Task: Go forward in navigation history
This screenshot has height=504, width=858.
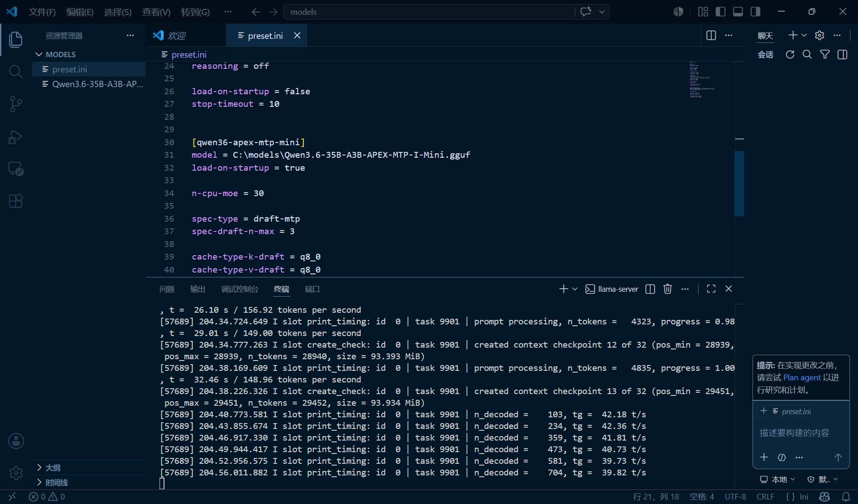Action: pos(273,12)
